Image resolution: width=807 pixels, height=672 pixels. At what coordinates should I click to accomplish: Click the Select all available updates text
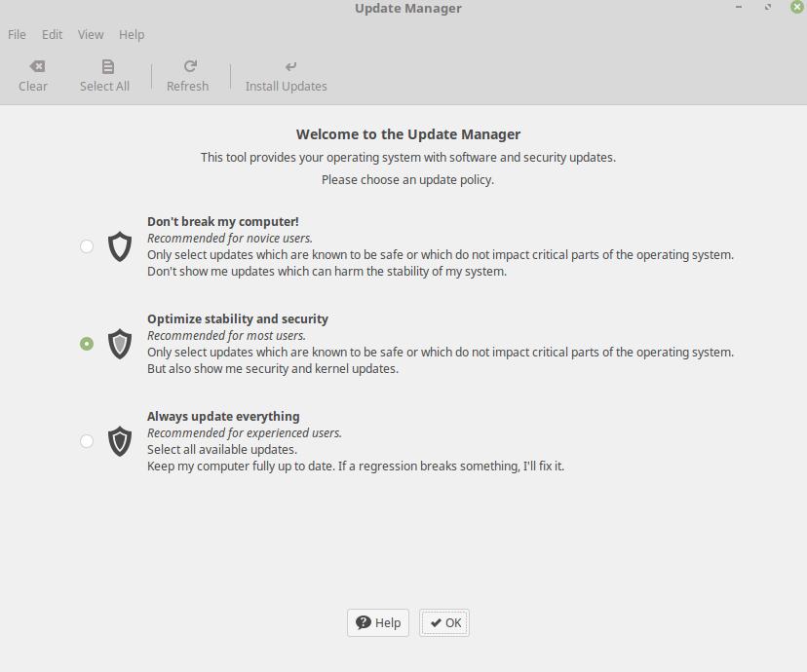(222, 449)
